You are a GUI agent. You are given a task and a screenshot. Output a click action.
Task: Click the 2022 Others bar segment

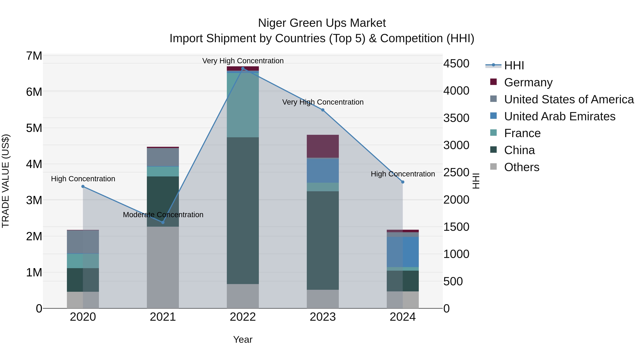(243, 296)
